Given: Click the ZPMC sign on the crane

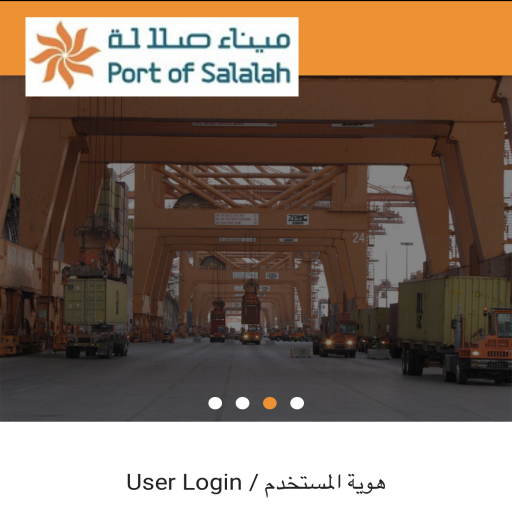Looking at the screenshot, I should tap(298, 219).
